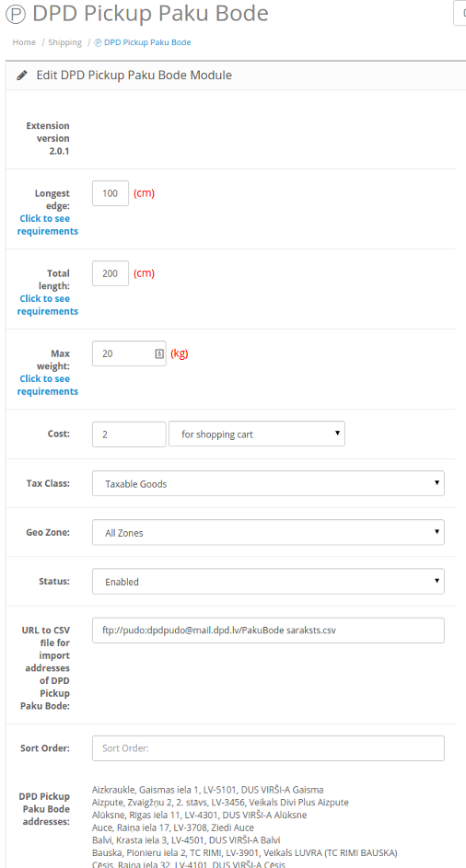Click the spinner icon in Max weight field

coord(159,353)
